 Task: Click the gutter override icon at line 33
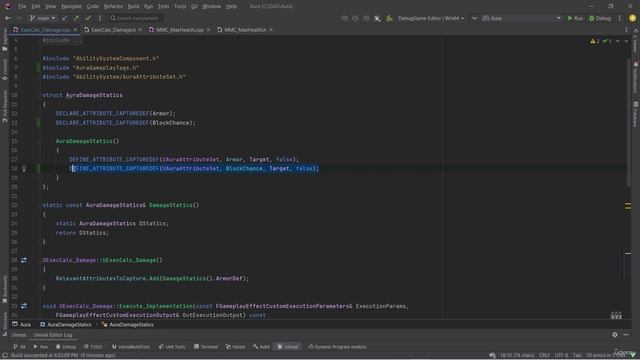click(x=24, y=306)
